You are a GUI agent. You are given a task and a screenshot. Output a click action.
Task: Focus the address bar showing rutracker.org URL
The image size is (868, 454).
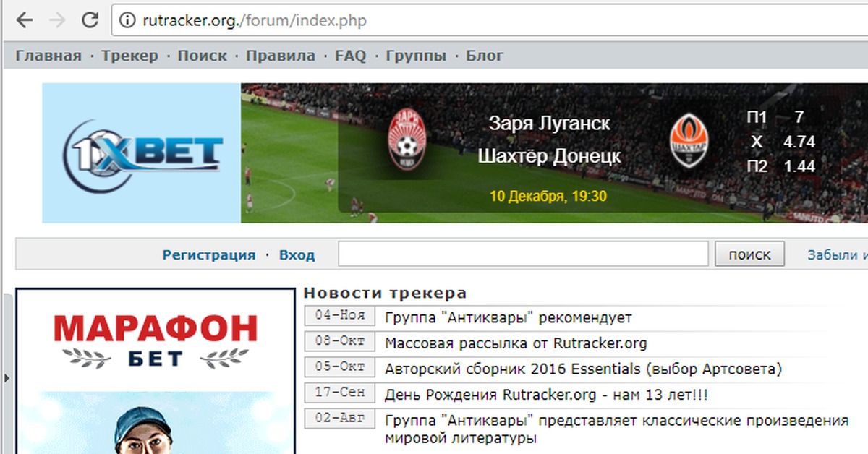click(490, 20)
